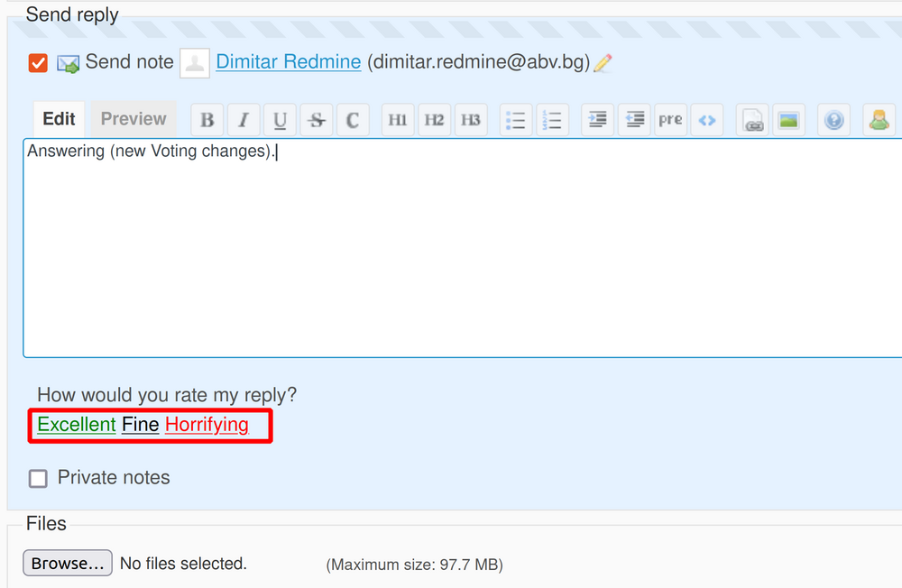Click the Excellent rating link
902x588 pixels.
pyautogui.click(x=77, y=425)
